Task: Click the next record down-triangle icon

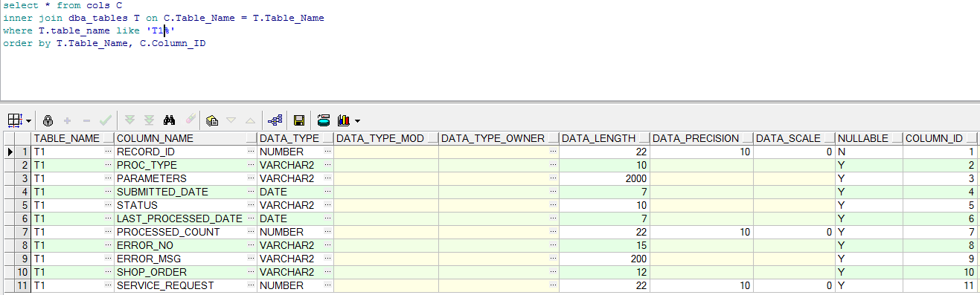Action: click(x=231, y=120)
